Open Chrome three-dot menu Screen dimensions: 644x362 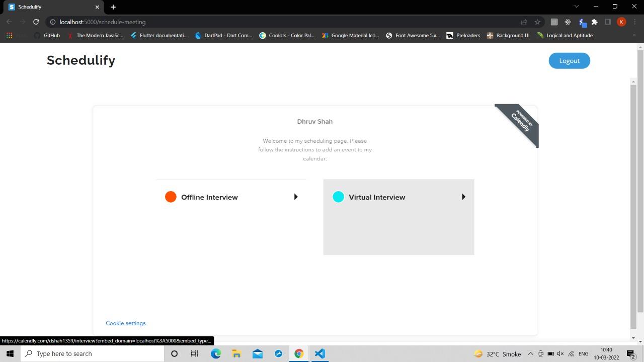pyautogui.click(x=634, y=22)
